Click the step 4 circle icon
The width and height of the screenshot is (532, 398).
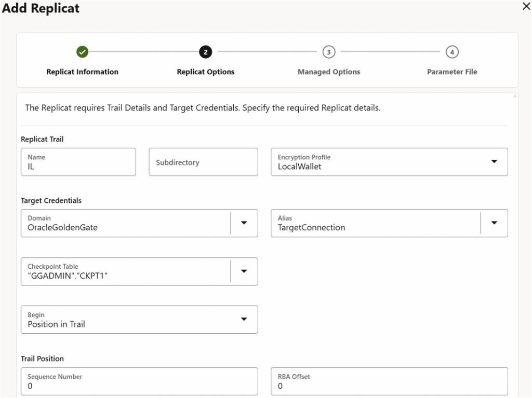452,52
